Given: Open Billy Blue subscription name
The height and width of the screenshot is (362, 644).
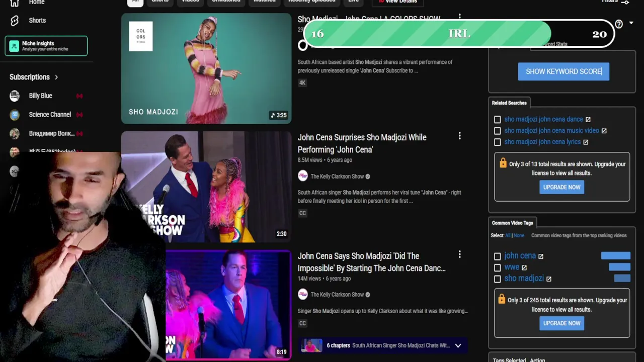Looking at the screenshot, I should click(40, 96).
